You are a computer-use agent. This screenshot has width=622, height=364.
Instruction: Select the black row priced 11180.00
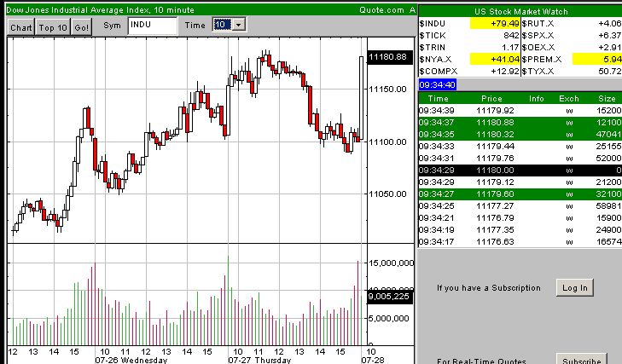point(520,170)
